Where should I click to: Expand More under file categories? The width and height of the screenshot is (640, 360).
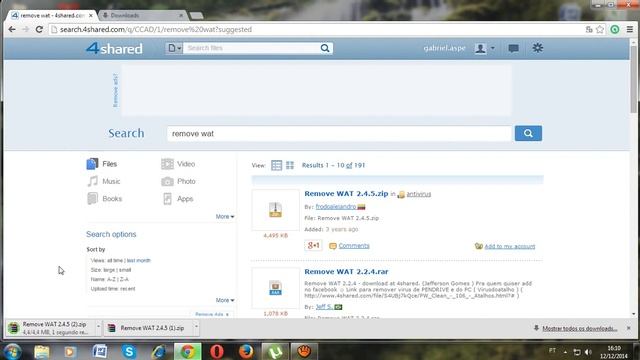pos(225,216)
